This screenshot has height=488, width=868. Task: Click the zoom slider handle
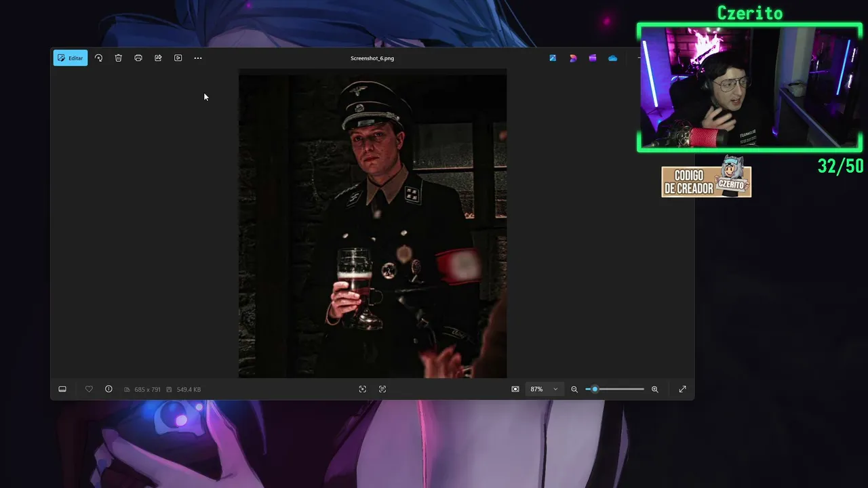coord(595,389)
